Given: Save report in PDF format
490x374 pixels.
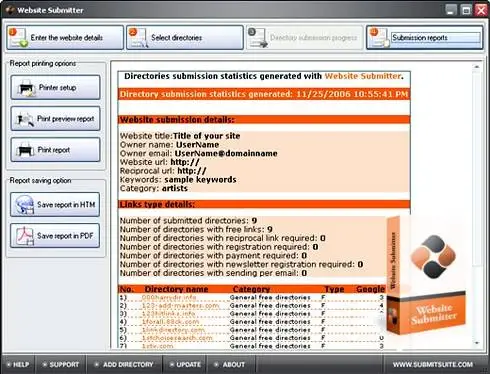Looking at the screenshot, I should coord(55,236).
